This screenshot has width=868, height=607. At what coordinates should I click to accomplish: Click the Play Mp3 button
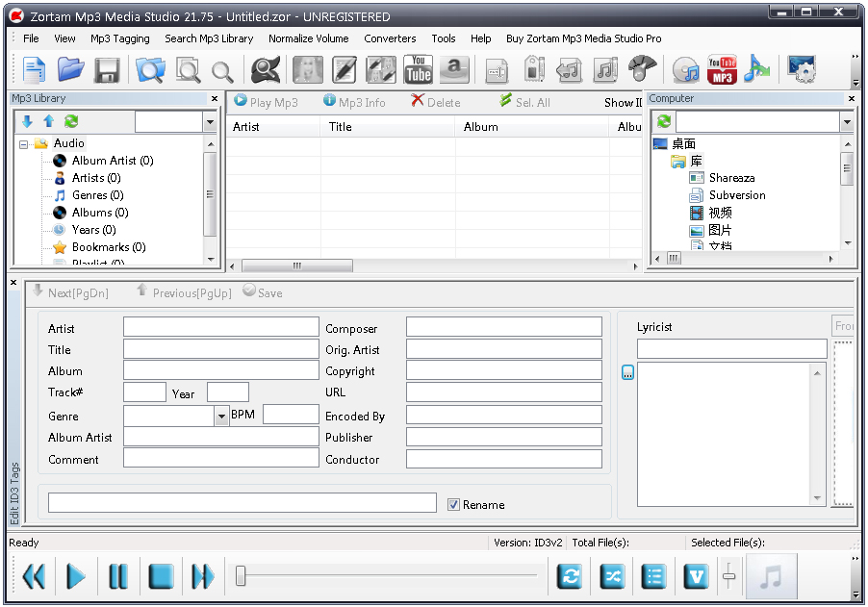pos(266,102)
